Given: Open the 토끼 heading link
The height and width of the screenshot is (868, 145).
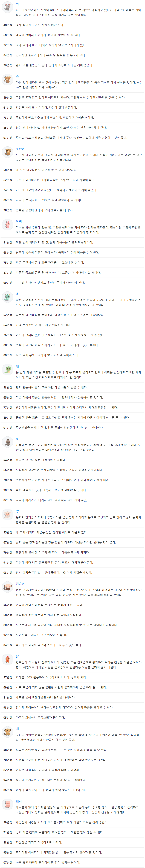Looking at the screenshot, I should [19, 221].
